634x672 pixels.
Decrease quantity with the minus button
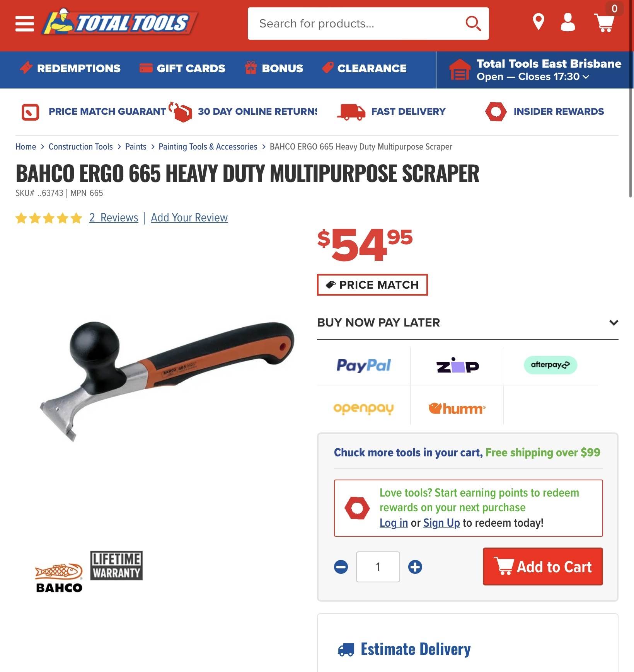point(341,567)
